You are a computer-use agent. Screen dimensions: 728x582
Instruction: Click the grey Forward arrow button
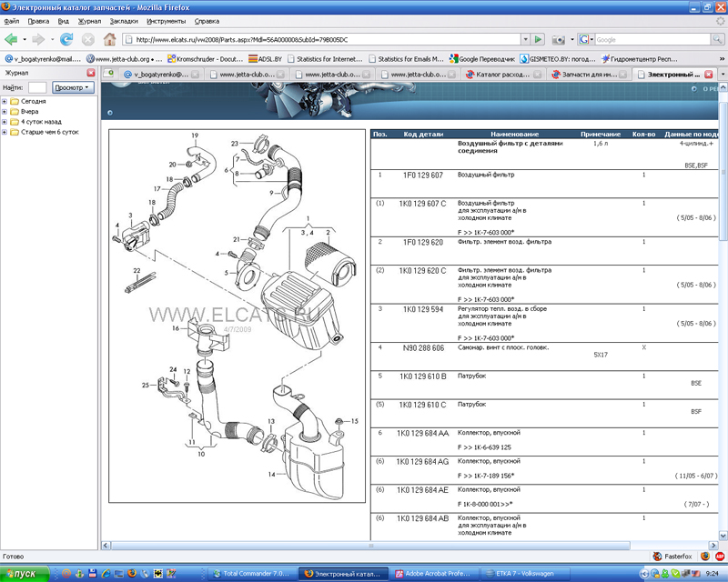[38, 39]
